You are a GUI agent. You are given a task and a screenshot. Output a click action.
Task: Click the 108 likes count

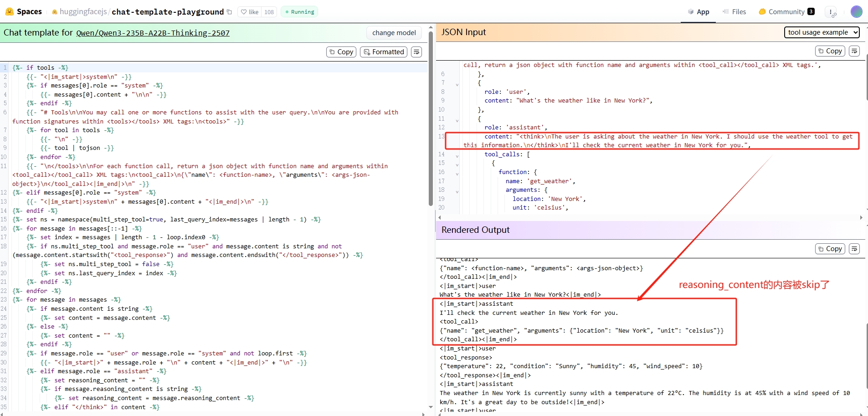[269, 12]
